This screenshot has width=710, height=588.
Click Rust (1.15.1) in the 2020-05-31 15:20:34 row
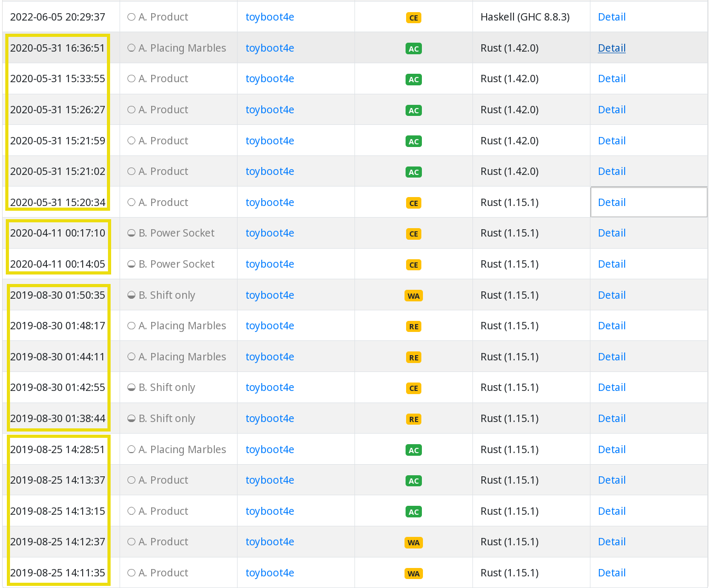pos(509,202)
